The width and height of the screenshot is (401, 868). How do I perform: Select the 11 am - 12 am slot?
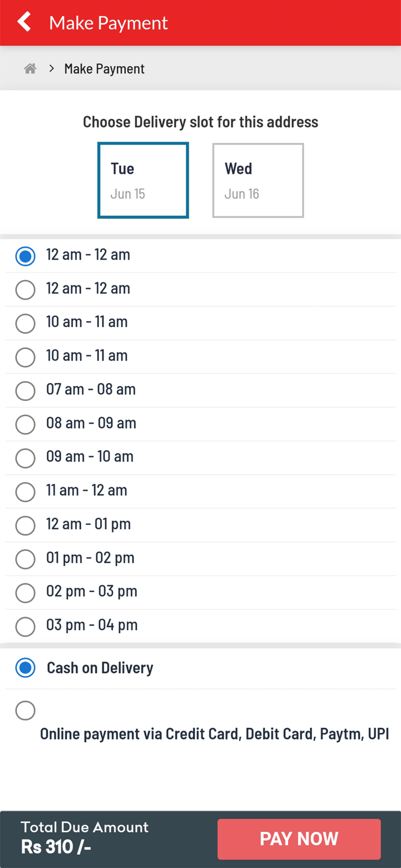coord(25,491)
